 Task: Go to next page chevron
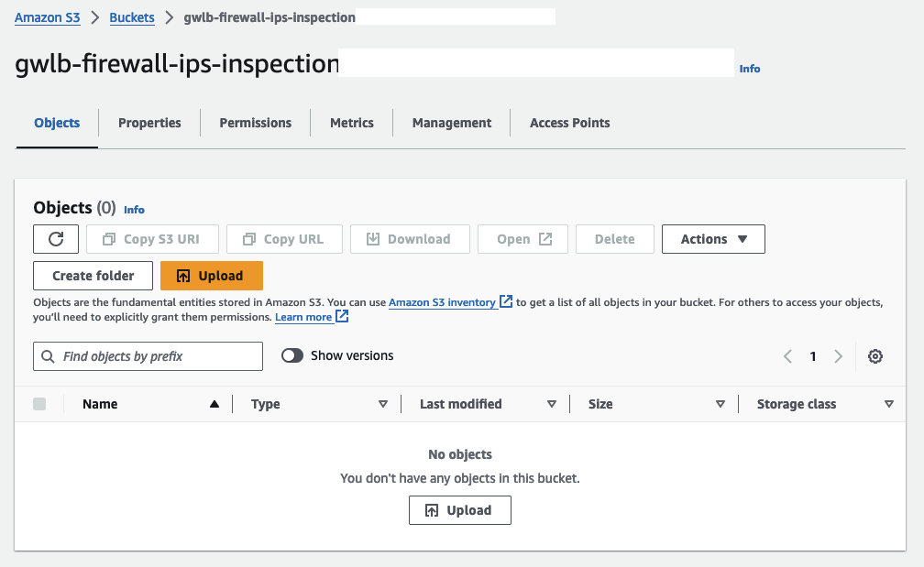click(838, 356)
